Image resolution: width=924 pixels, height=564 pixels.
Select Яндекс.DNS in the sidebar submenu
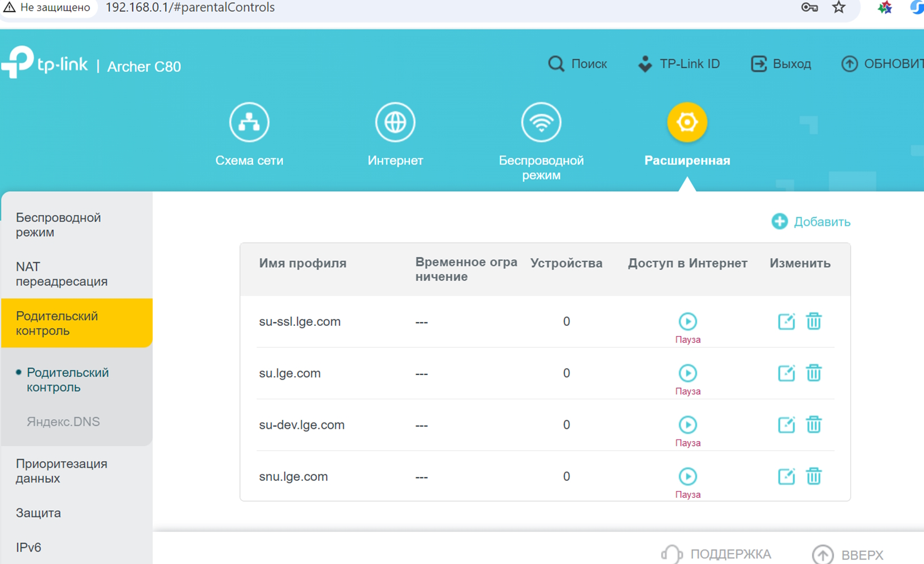(63, 422)
